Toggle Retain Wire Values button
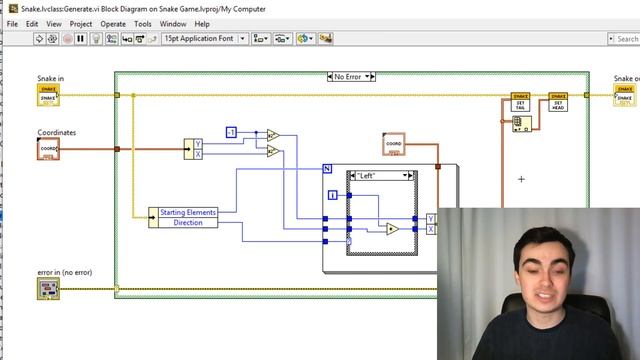Image resolution: width=640 pixels, height=360 pixels. (111, 39)
